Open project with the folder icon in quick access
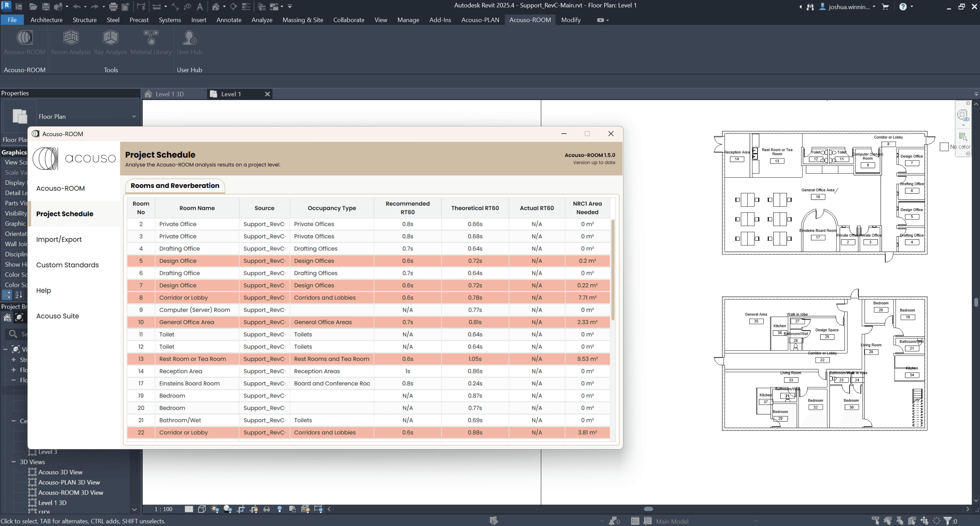Screen dimensions: 980x526 (x=33, y=6)
